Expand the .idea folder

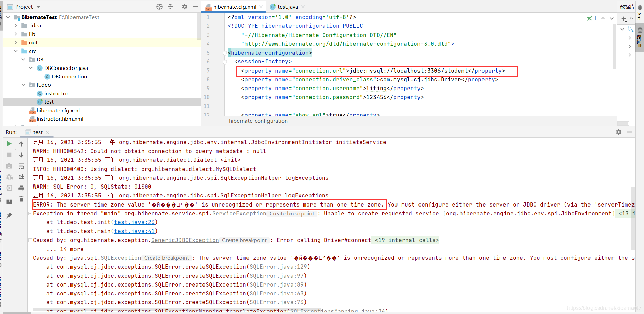click(x=16, y=25)
